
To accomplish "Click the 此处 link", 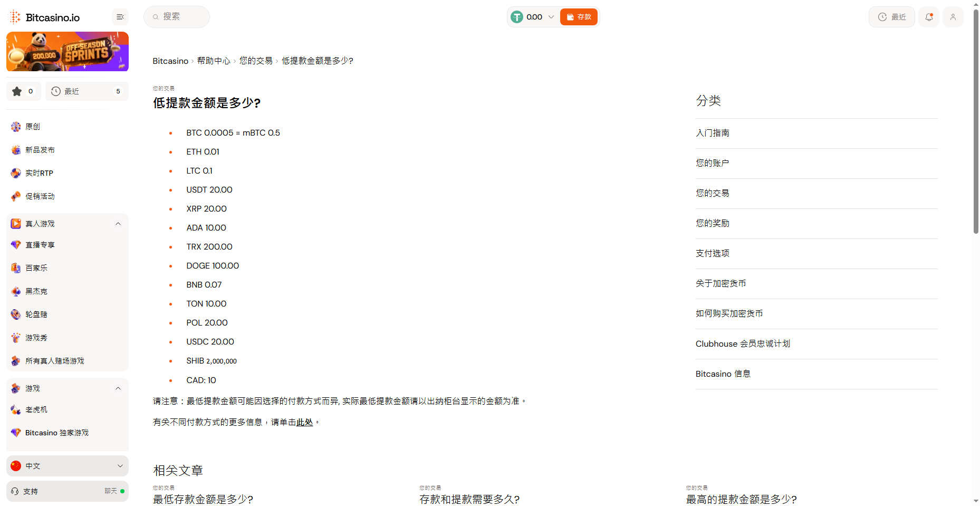I will 304,422.
